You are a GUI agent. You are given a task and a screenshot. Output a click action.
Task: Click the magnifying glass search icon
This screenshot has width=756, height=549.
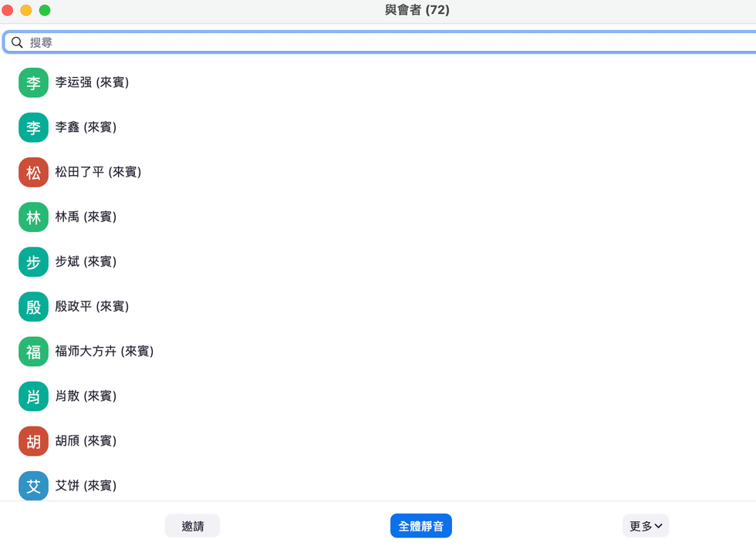click(17, 42)
